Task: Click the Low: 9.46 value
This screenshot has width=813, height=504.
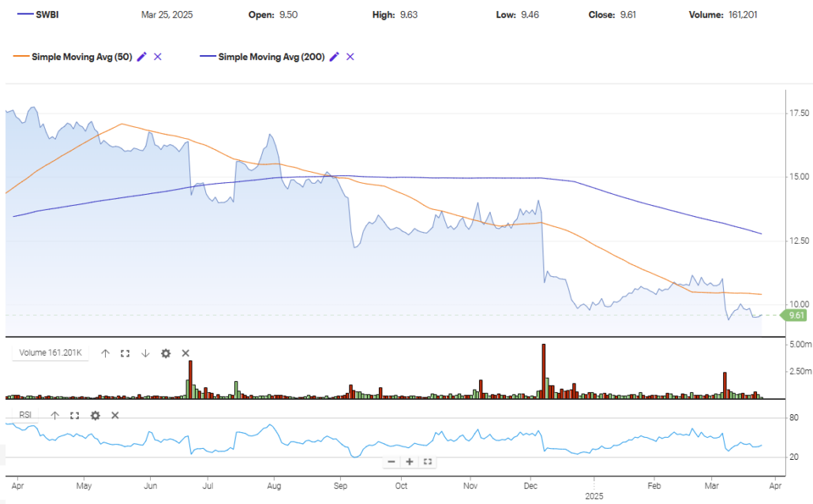Action: coord(517,15)
